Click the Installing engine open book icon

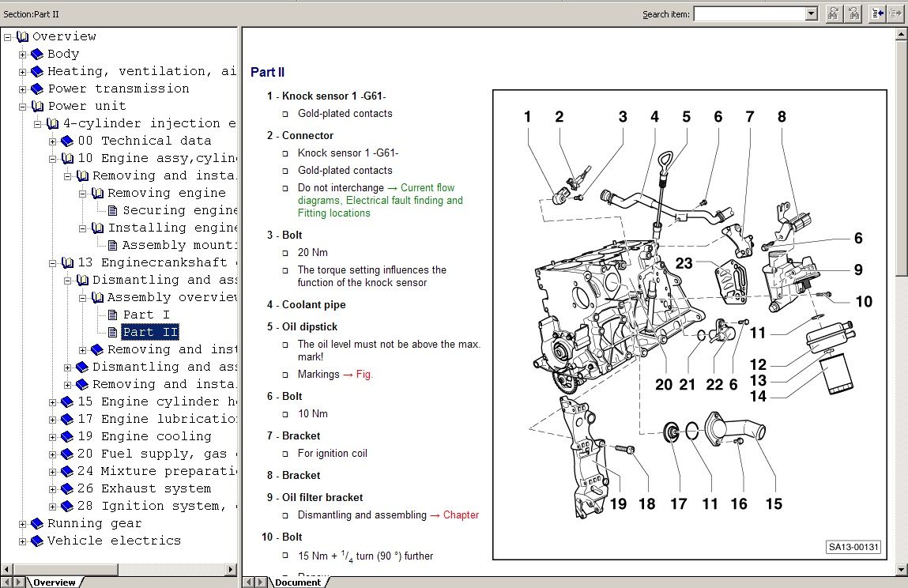pos(97,228)
